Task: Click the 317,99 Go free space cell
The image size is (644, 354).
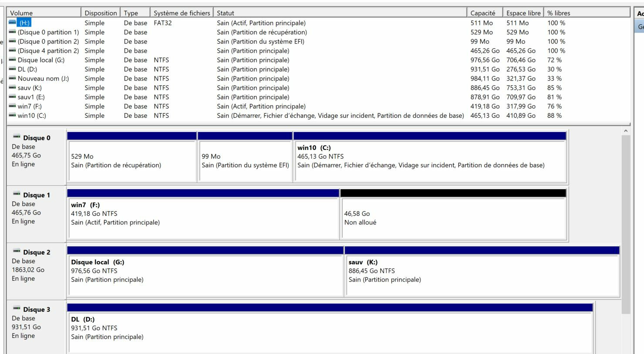Action: click(x=521, y=106)
